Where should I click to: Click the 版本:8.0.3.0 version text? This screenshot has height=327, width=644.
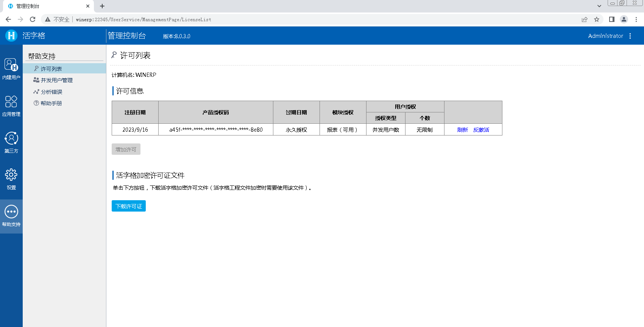[176, 36]
